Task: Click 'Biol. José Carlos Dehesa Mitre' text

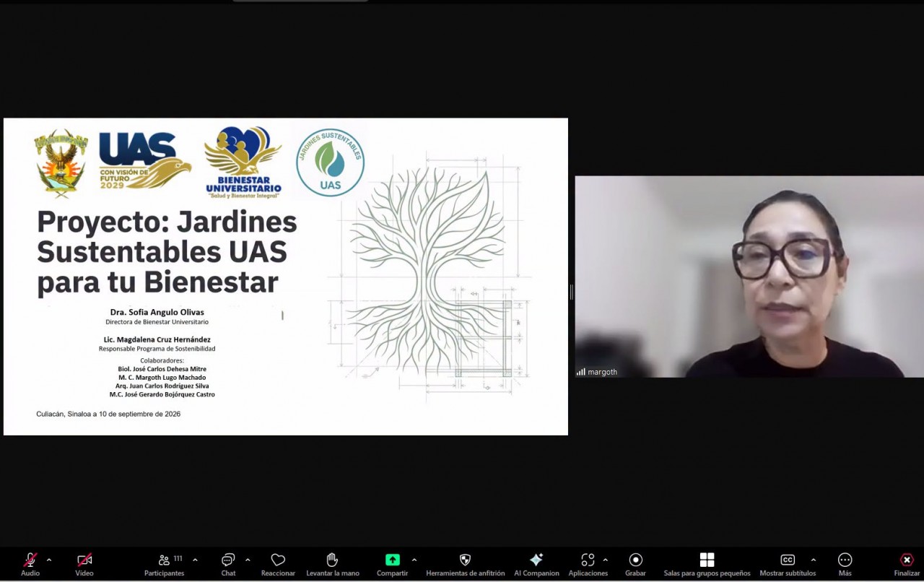Action: click(x=162, y=368)
